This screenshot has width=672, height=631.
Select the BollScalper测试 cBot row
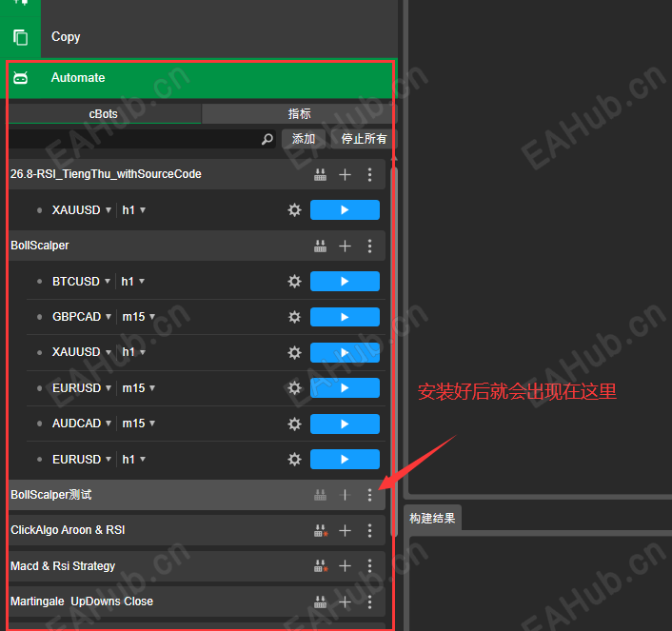(x=196, y=495)
